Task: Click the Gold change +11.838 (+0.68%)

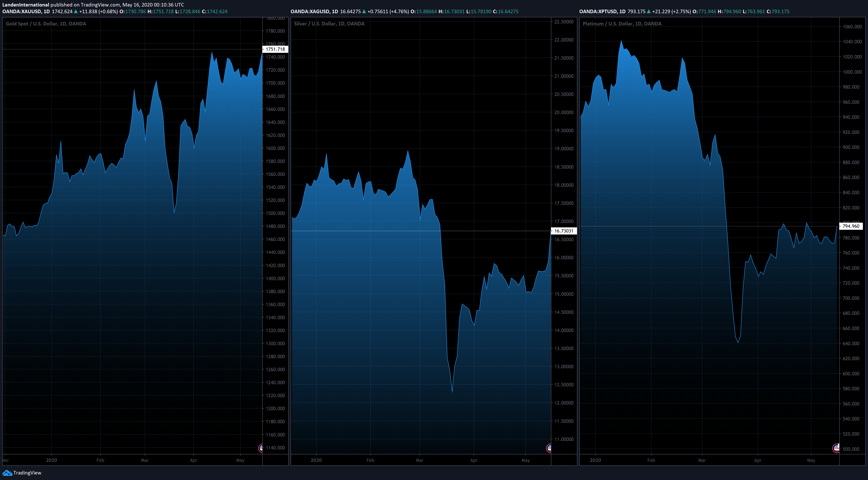Action: click(x=98, y=11)
